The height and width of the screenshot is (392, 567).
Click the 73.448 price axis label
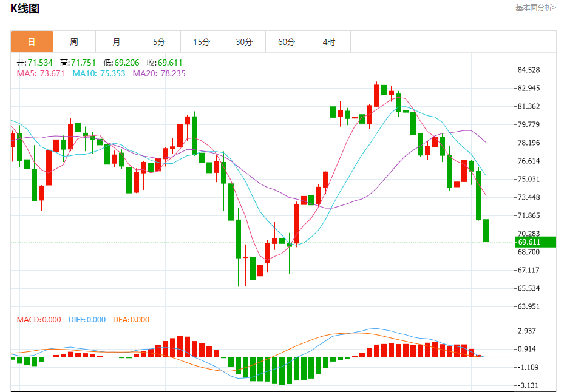[x=529, y=197]
